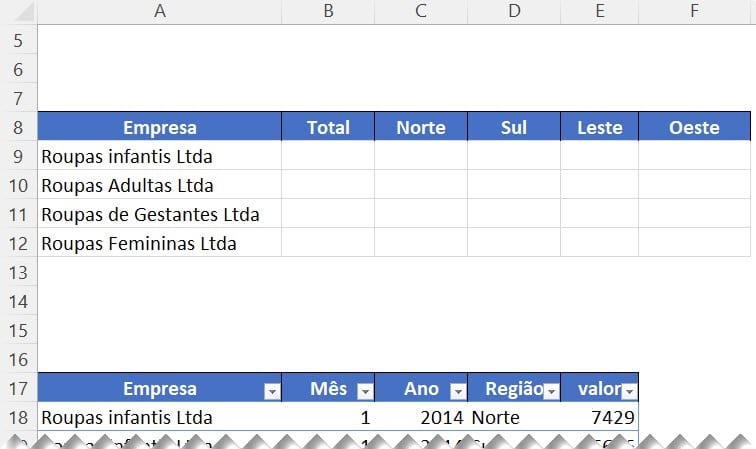Expand the Ano filter dropdown arrow

(457, 391)
